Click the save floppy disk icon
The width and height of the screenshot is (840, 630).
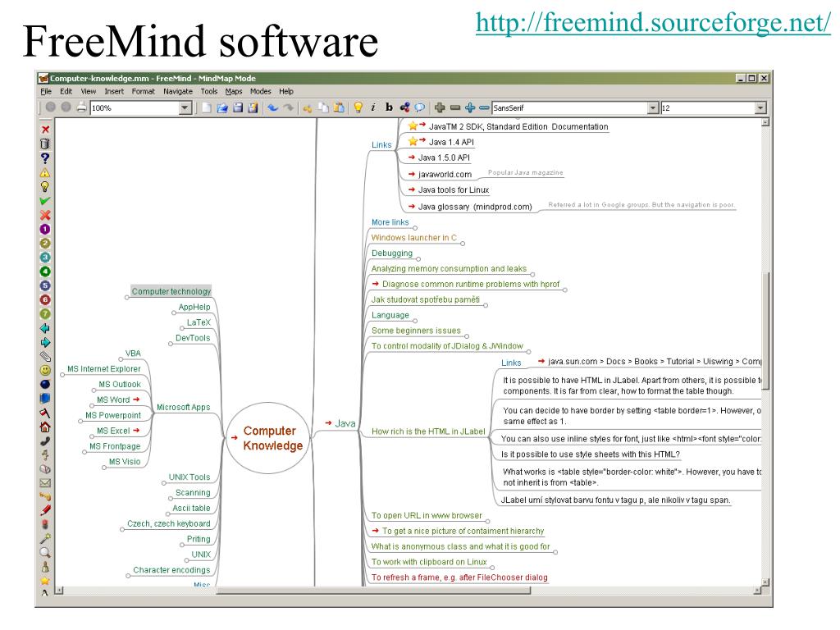point(238,107)
